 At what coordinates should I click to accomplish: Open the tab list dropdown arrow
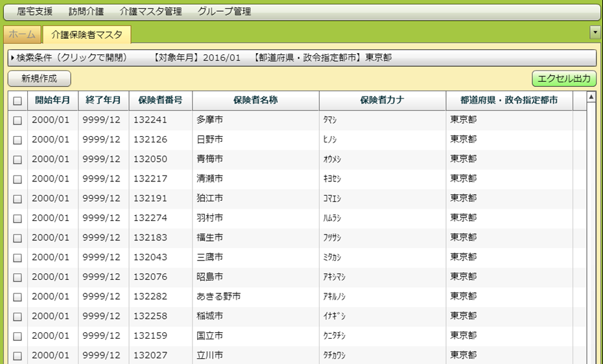[x=595, y=32]
